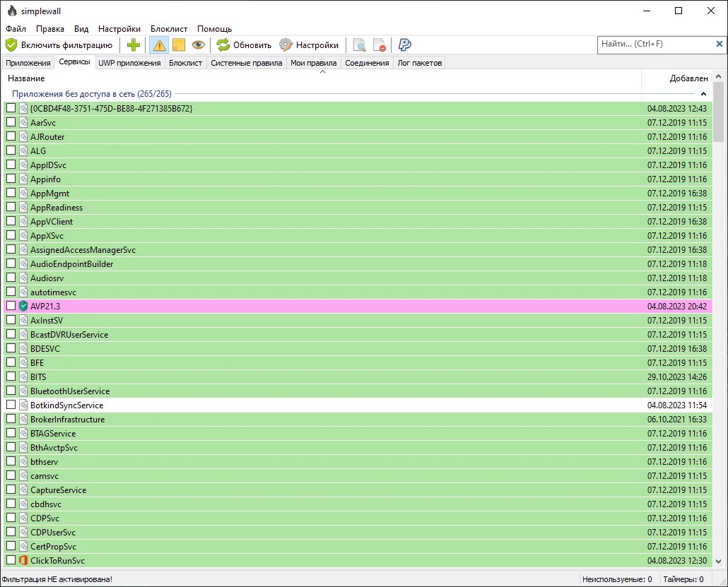Toggle the yellow warning triangle notifications icon

[x=159, y=45]
